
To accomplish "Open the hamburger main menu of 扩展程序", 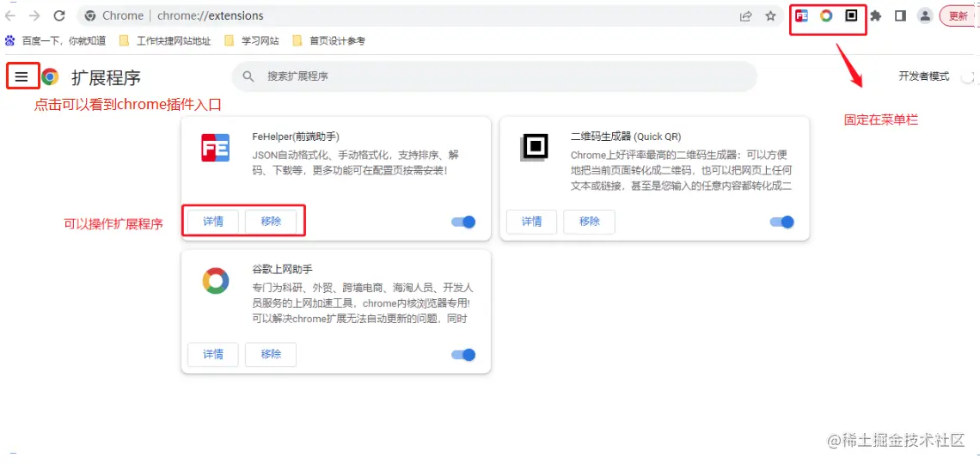I will tap(21, 76).
